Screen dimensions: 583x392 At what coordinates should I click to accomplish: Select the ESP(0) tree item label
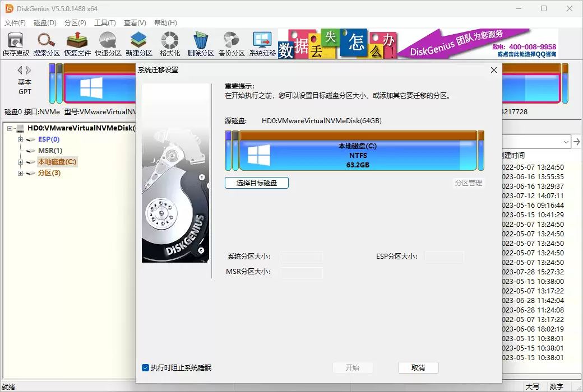[x=49, y=139]
